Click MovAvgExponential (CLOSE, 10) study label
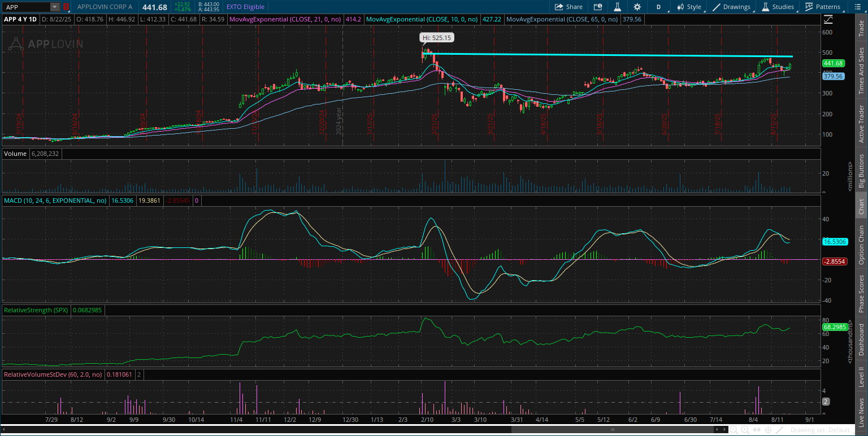 422,19
